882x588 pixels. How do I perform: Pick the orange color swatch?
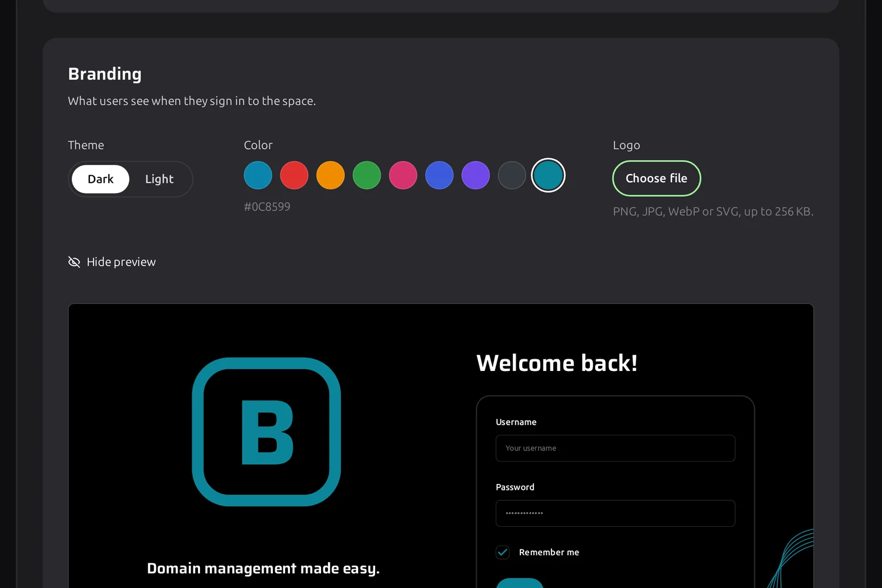330,175
